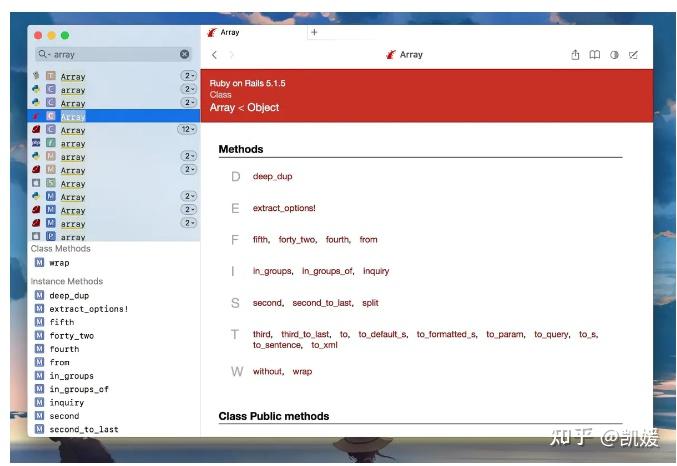This screenshot has width=677, height=466.
Task: Open the search options from the magnifier dropdown
Action: 44,54
